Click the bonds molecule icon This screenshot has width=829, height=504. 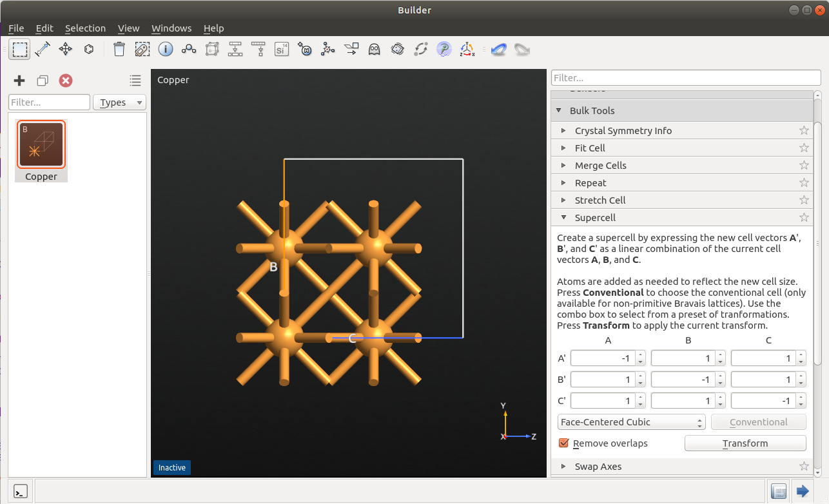pos(189,49)
